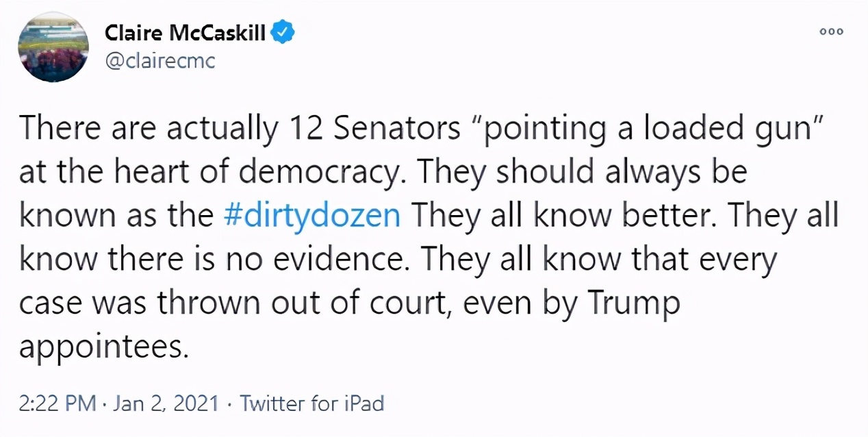Click the Claire McCaskill display name
868x437 pixels.
(185, 33)
